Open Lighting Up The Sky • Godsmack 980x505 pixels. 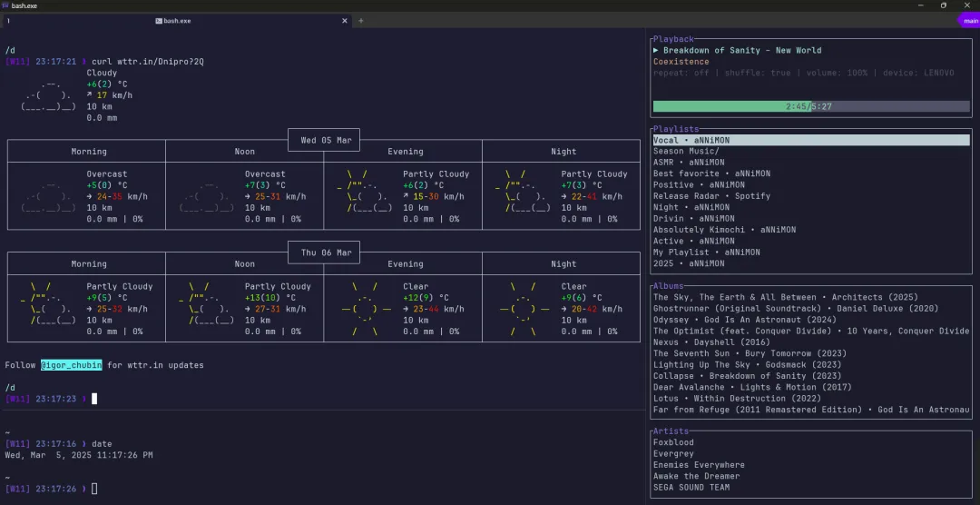[747, 365]
